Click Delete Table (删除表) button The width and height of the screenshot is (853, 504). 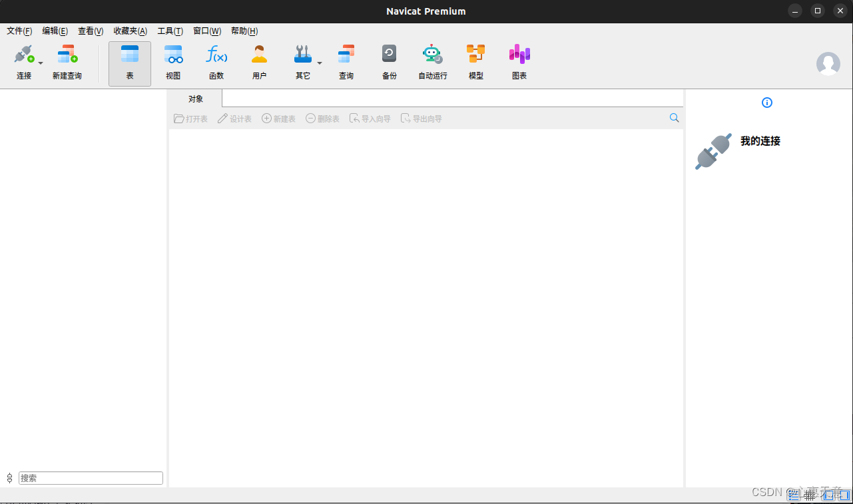[322, 119]
